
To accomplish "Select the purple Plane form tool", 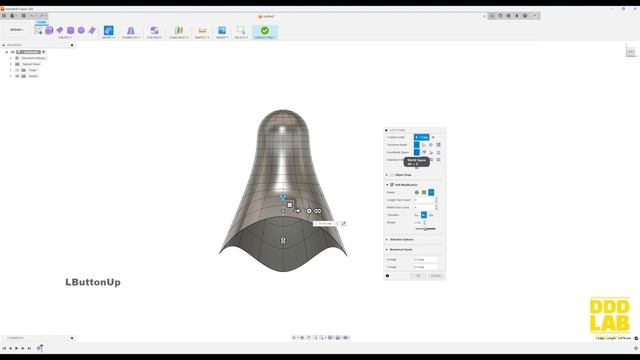I will (60, 30).
